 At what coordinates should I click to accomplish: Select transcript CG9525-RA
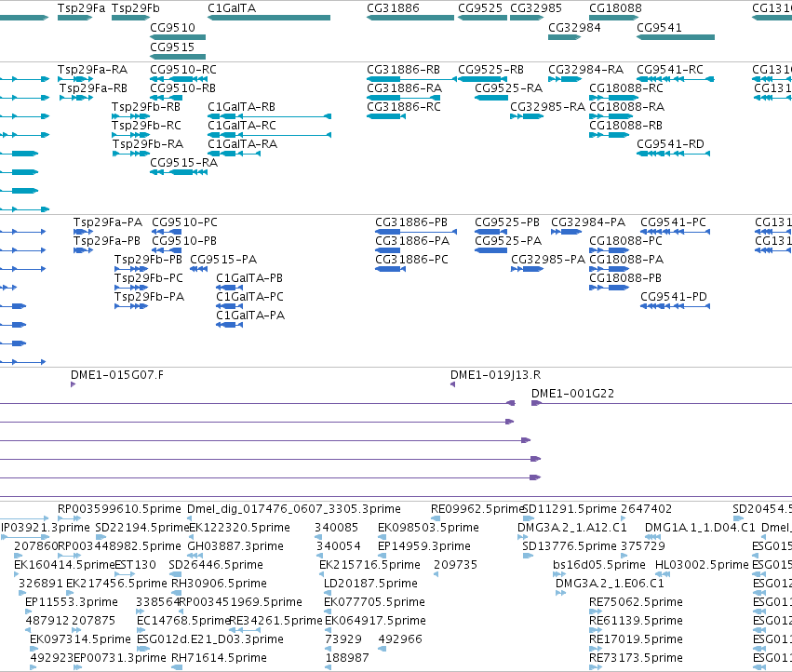coord(491,98)
